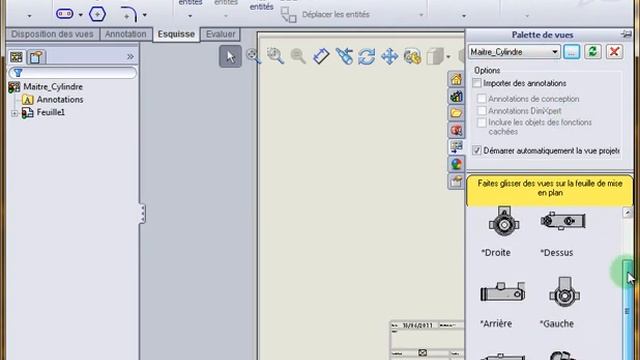Viewport: 640px width, 360px height.
Task: Click the view settings icon with key
Action: coord(412,56)
